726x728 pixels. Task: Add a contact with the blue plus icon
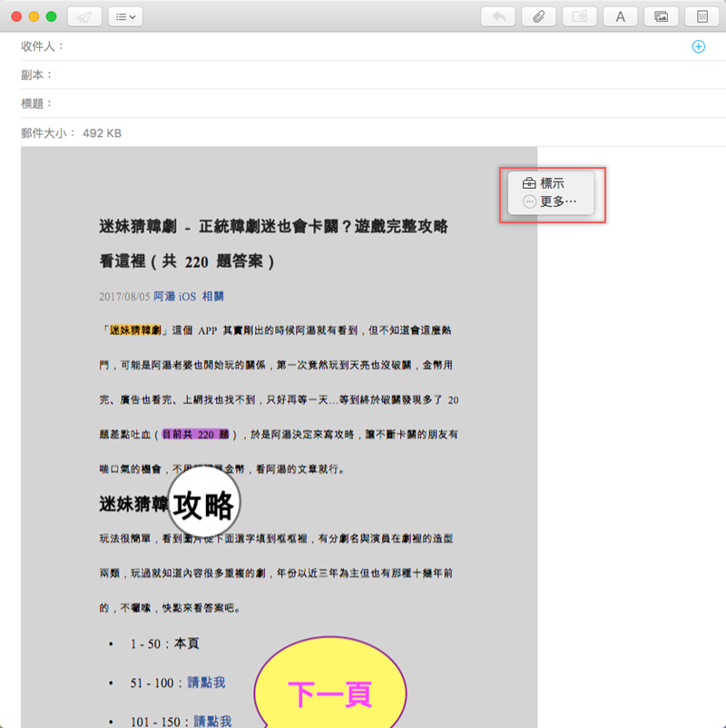click(698, 46)
